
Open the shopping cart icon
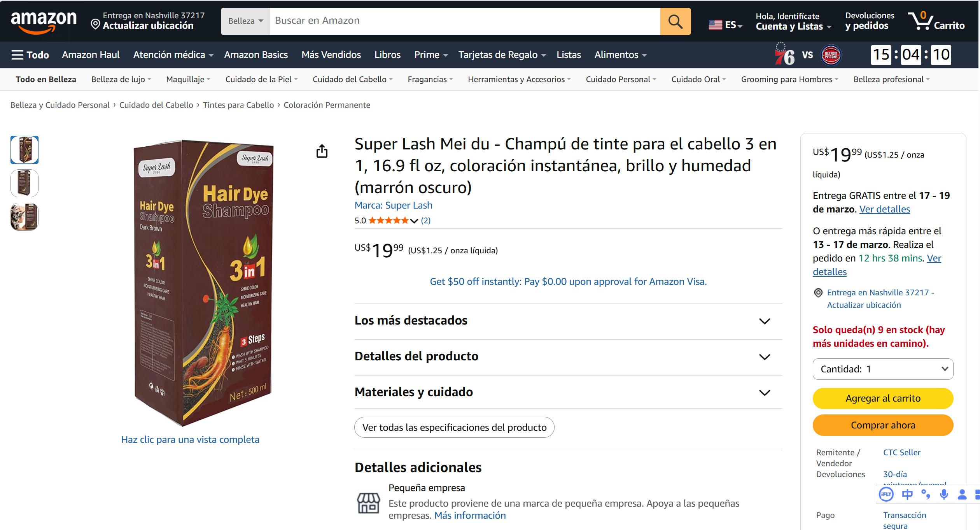click(x=937, y=21)
